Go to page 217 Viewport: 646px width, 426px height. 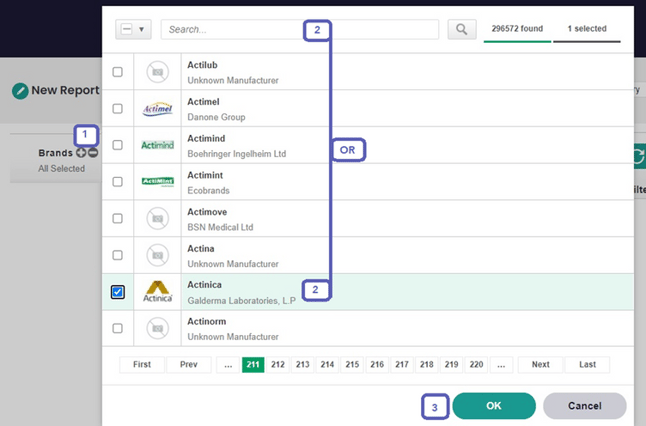402,365
